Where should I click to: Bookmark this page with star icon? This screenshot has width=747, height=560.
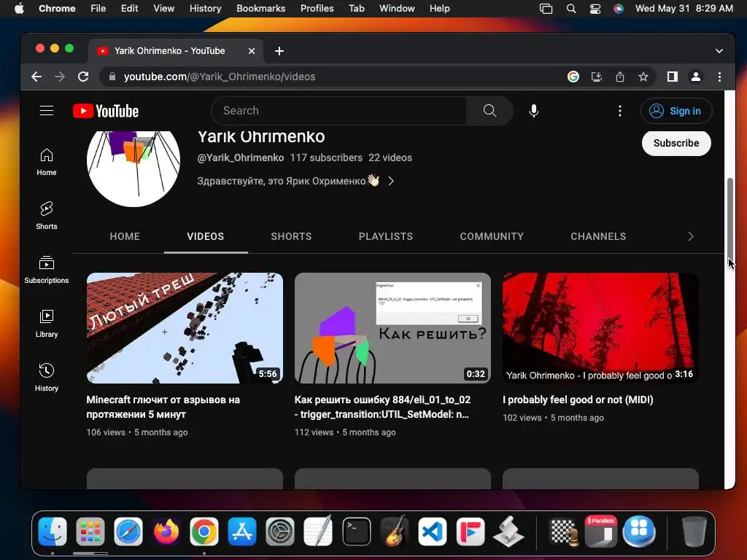click(x=643, y=77)
